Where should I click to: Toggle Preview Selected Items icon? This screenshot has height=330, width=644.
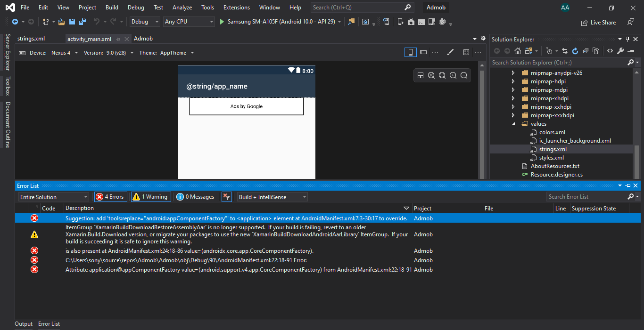[631, 51]
